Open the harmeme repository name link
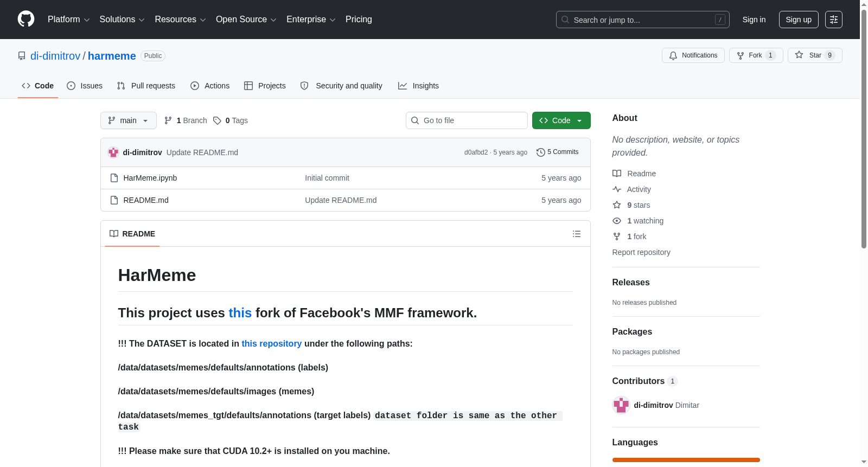This screenshot has height=467, width=868. pos(112,56)
